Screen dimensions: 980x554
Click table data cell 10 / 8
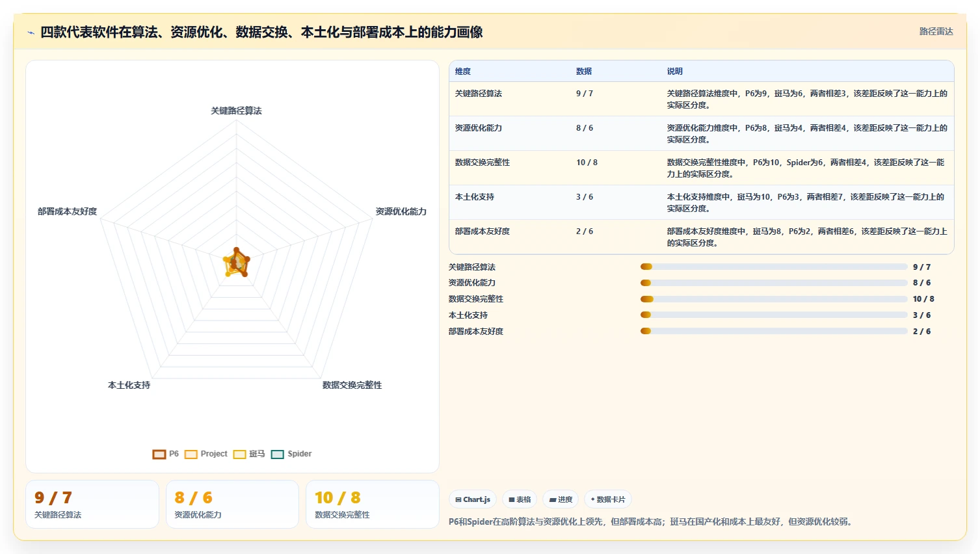587,163
